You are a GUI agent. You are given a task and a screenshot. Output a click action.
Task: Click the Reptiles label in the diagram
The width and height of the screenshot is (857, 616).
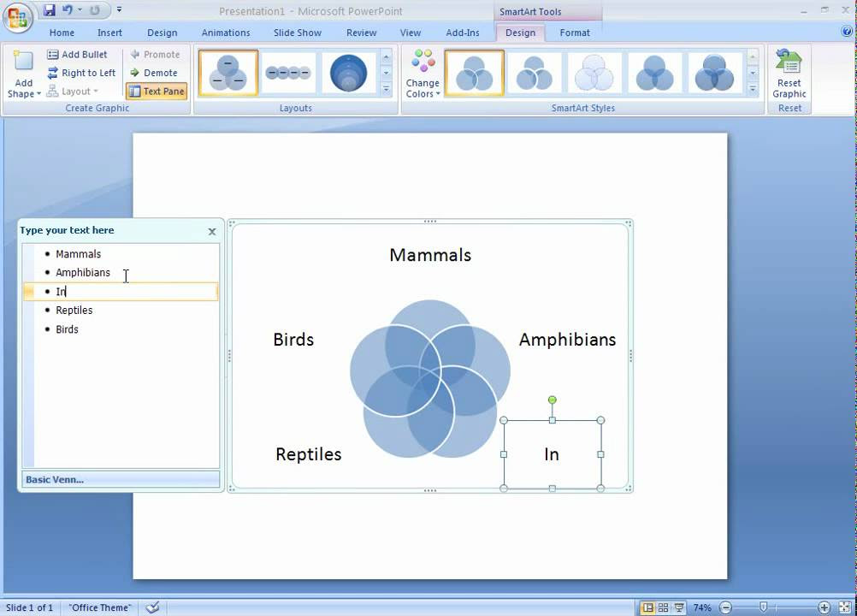308,454
